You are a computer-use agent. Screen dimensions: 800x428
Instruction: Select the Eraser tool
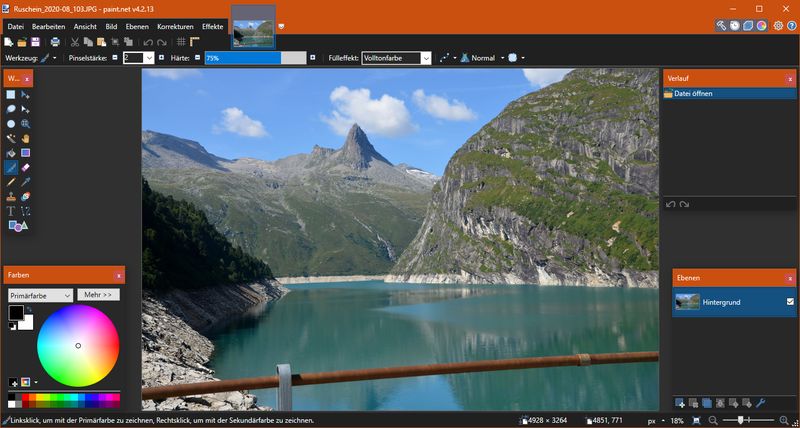(x=26, y=168)
